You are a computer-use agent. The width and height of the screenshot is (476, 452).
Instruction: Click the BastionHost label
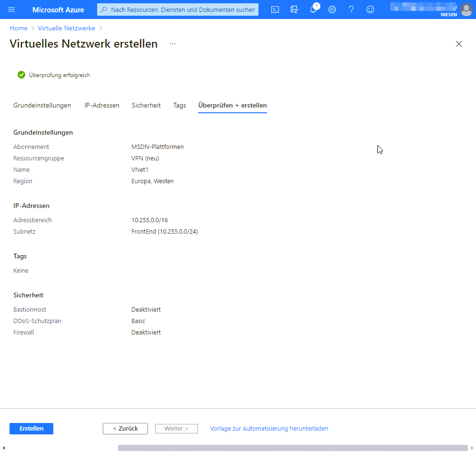point(30,309)
